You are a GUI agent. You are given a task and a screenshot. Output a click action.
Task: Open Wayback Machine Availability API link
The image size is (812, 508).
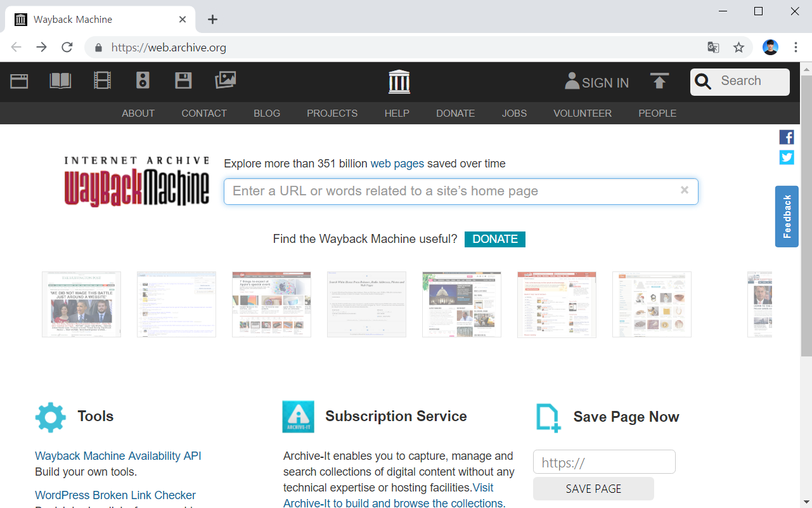pos(118,456)
